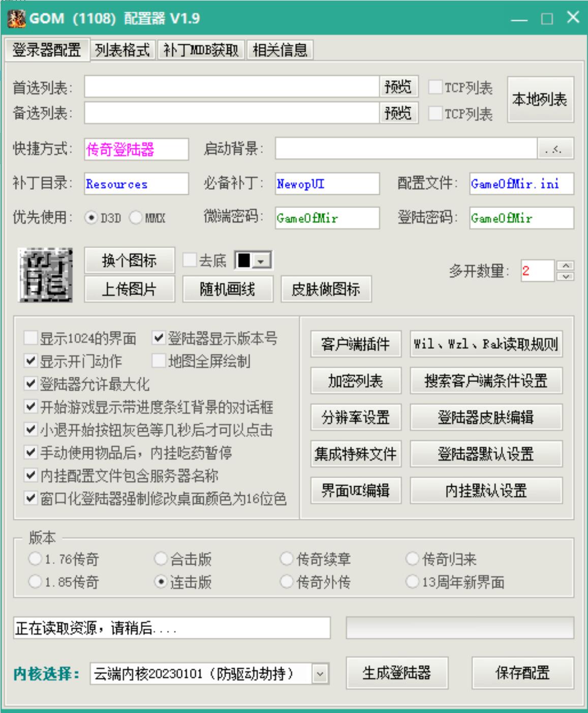Enable the 地图全屏绘制 checkbox
Screen dimensions: 588x713
(x=158, y=361)
